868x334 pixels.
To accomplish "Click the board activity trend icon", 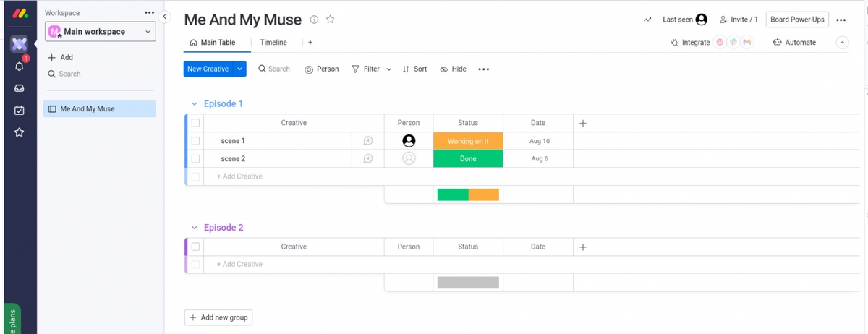I will [x=647, y=20].
